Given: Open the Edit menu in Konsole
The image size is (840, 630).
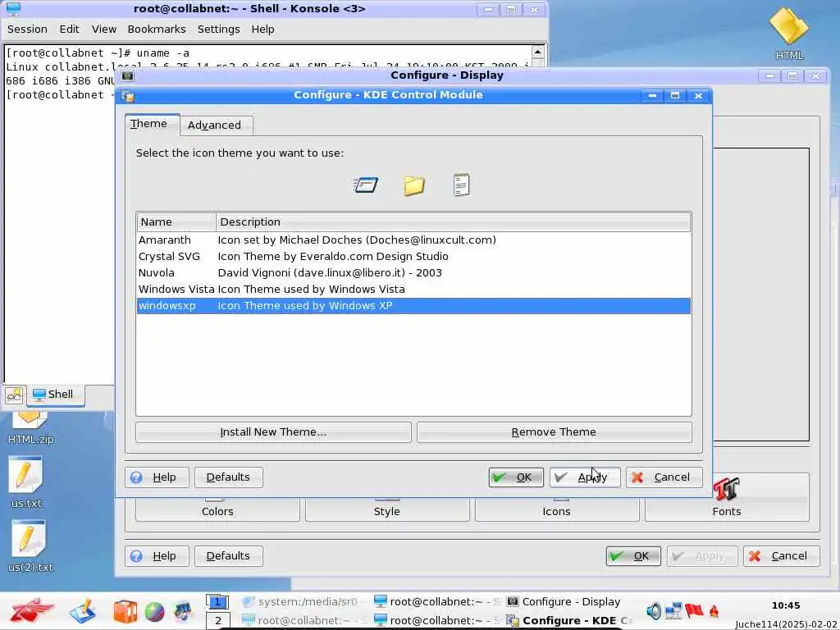Looking at the screenshot, I should (69, 30).
